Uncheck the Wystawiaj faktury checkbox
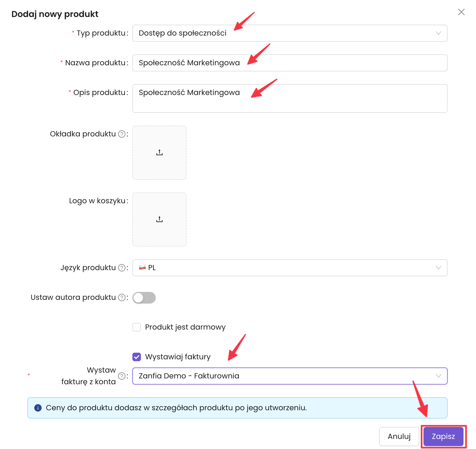Image resolution: width=476 pixels, height=449 pixels. [x=137, y=357]
